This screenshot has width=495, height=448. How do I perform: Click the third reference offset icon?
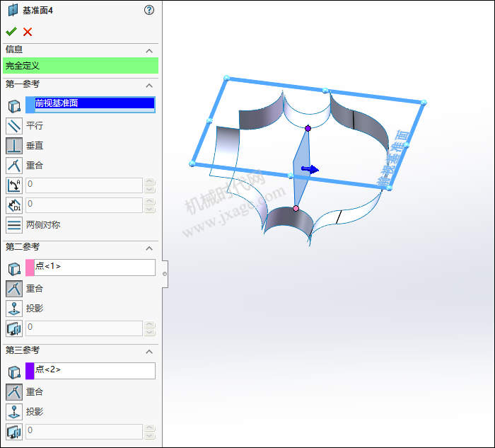tap(14, 432)
